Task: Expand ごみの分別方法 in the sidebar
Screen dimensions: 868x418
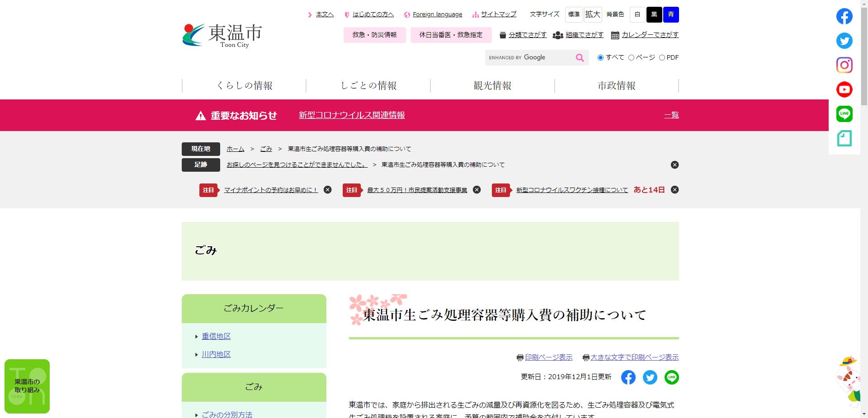Action: tap(227, 414)
